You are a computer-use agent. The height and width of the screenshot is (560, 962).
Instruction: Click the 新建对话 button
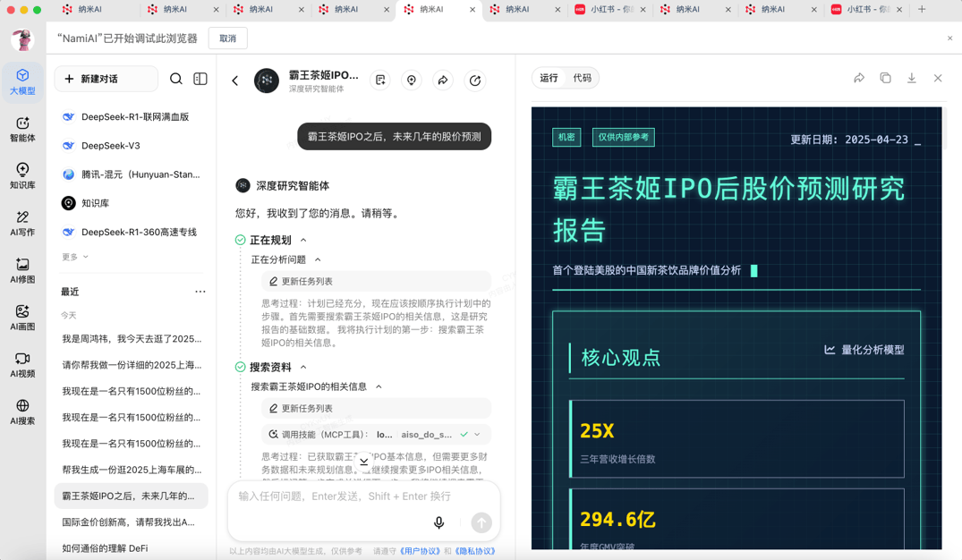(106, 79)
